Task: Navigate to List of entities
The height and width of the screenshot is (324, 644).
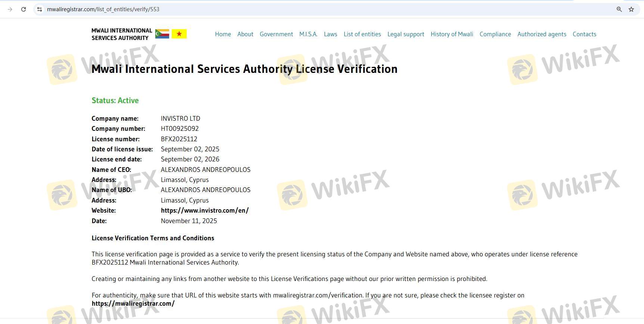Action: (x=362, y=34)
